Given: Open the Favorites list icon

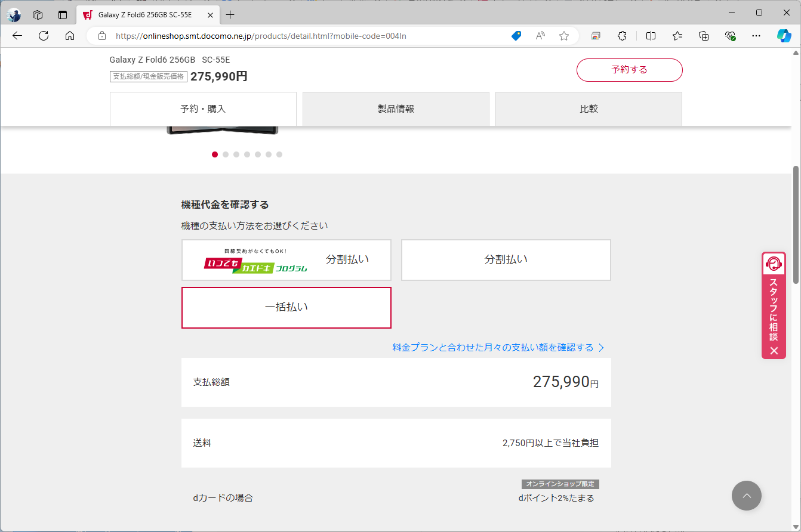Looking at the screenshot, I should click(677, 36).
